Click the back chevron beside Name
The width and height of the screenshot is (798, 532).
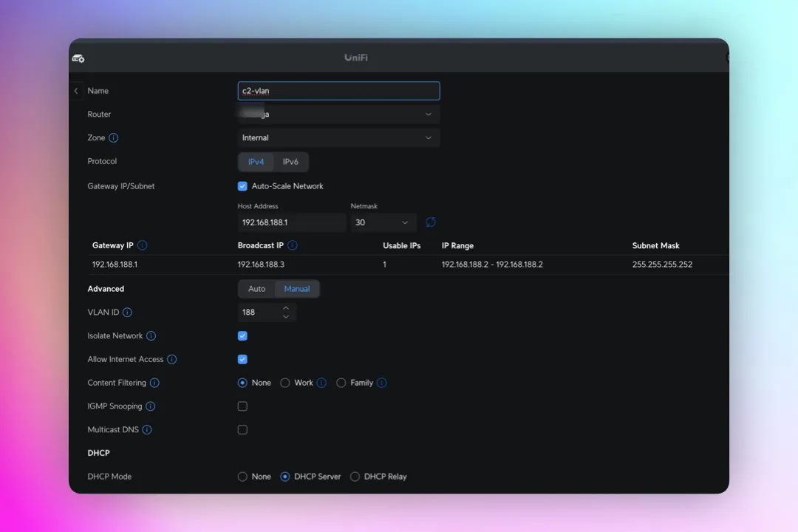(76, 90)
